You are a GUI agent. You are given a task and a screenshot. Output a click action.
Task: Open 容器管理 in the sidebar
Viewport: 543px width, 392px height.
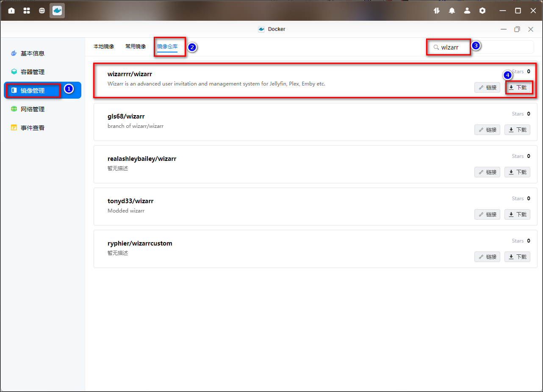point(33,72)
